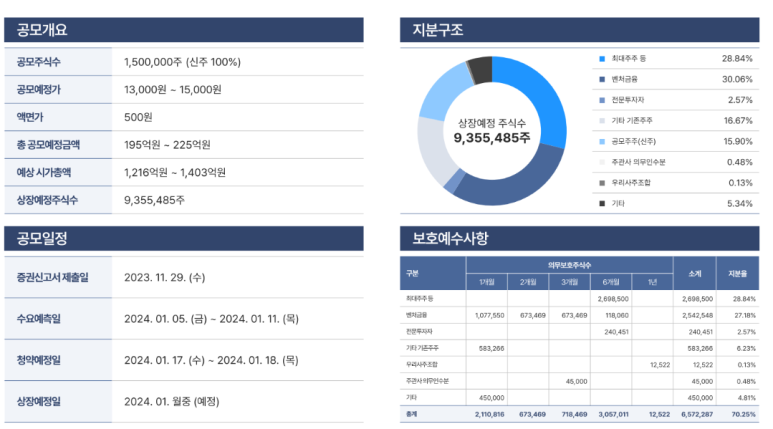The height and width of the screenshot is (429, 773).
Task: Click the 공모예정가 row label
Action: [38, 90]
